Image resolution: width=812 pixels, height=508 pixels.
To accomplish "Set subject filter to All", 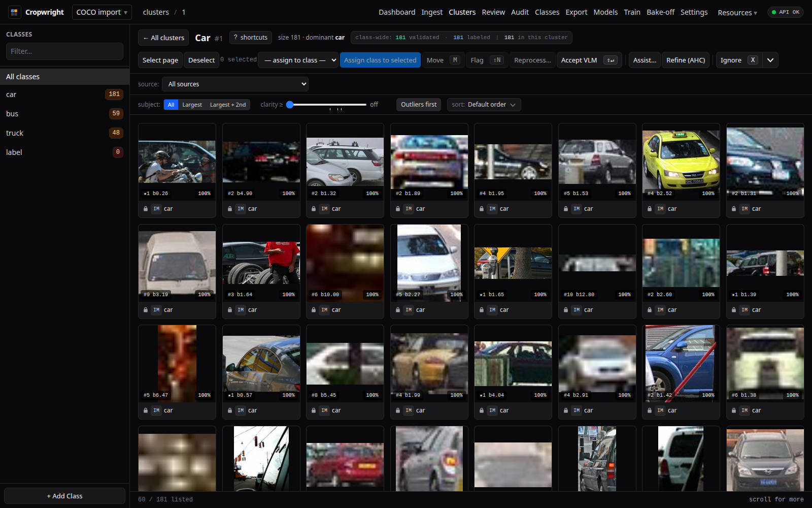I will click(171, 105).
